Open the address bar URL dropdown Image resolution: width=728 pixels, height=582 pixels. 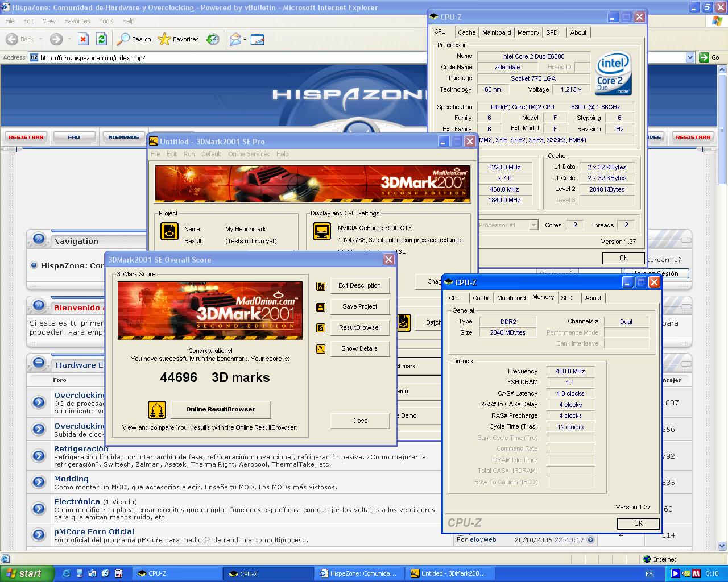click(690, 57)
